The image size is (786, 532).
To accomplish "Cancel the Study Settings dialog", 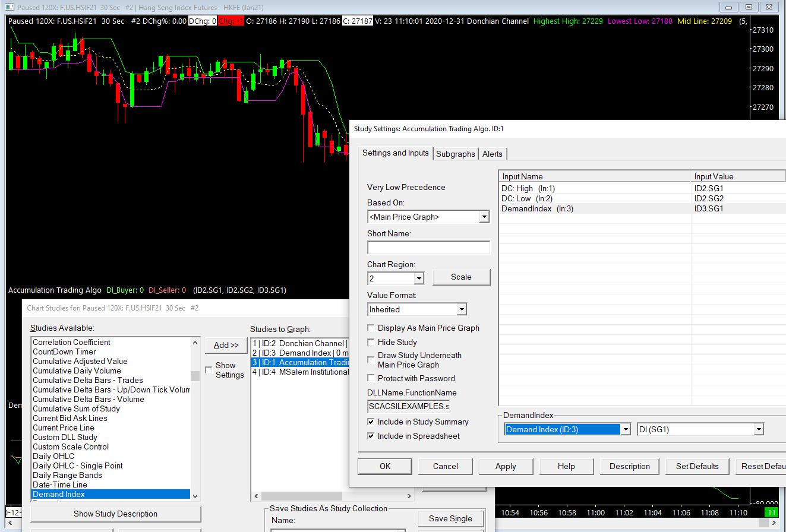I will [446, 466].
